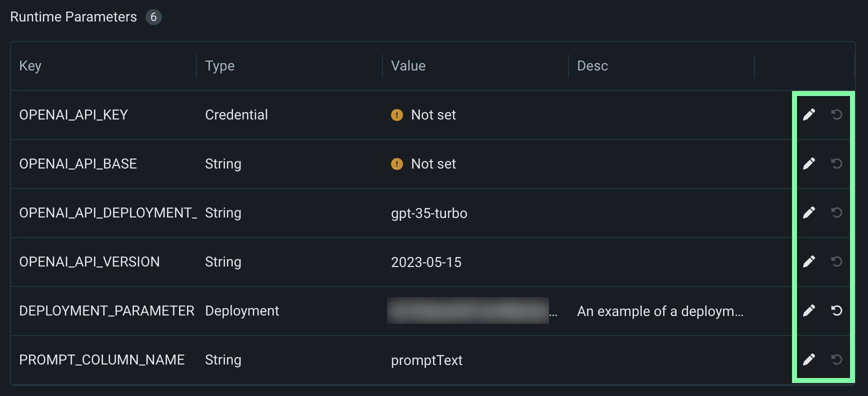Edit the DEPLOYMENT_PARAMETER row pencil icon

click(809, 311)
